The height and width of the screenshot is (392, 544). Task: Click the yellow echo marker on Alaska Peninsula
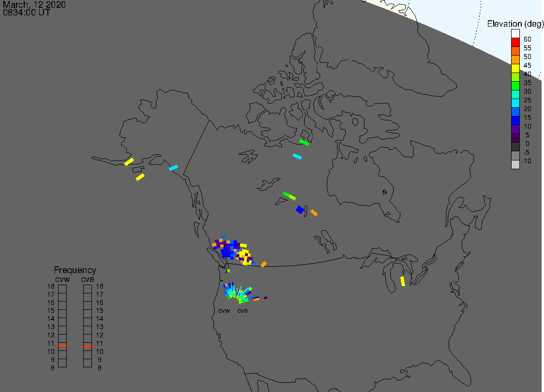point(129,161)
